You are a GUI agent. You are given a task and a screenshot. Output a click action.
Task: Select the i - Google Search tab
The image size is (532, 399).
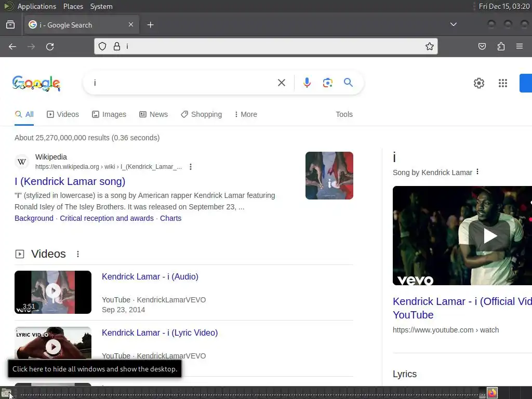tap(82, 25)
